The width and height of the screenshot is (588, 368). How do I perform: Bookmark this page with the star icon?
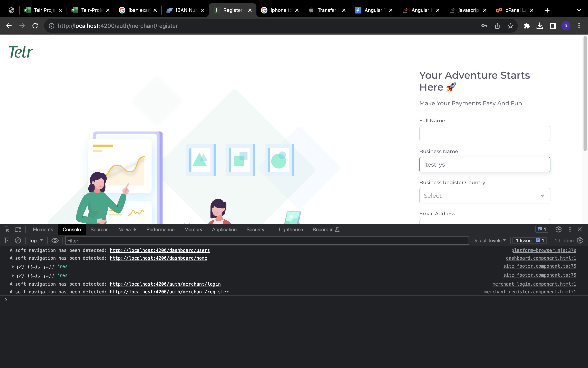[510, 26]
